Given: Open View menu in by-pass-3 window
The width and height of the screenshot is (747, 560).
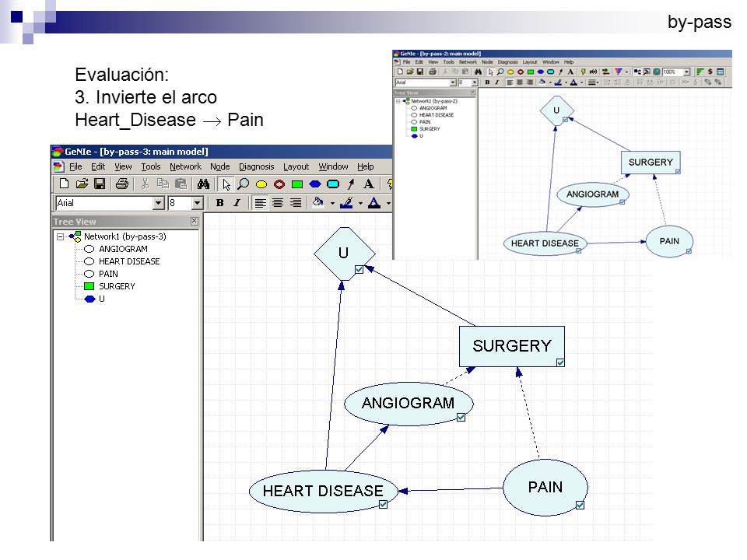Looking at the screenshot, I should tap(123, 166).
